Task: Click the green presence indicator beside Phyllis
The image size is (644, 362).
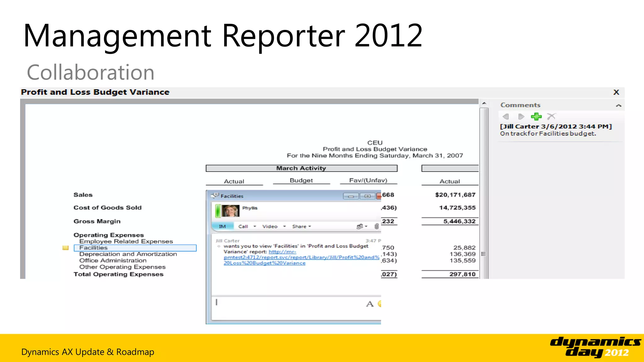Action: tap(218, 211)
